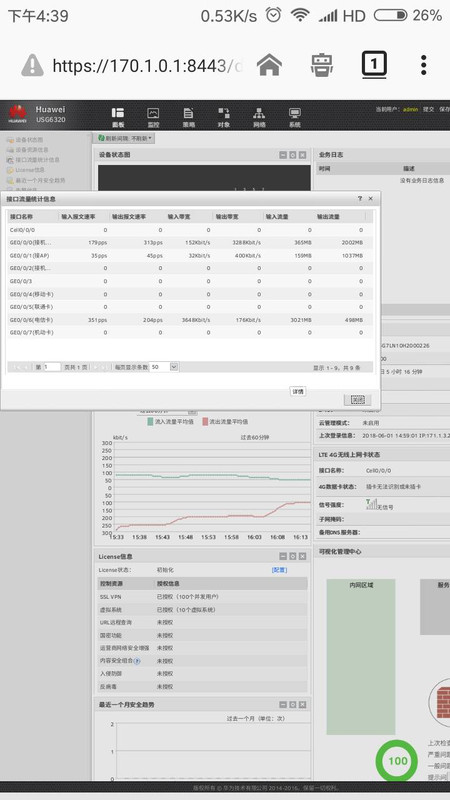Click the [配置] link for License状态
Image resolution: width=450 pixels, height=800 pixels.
pos(279,570)
